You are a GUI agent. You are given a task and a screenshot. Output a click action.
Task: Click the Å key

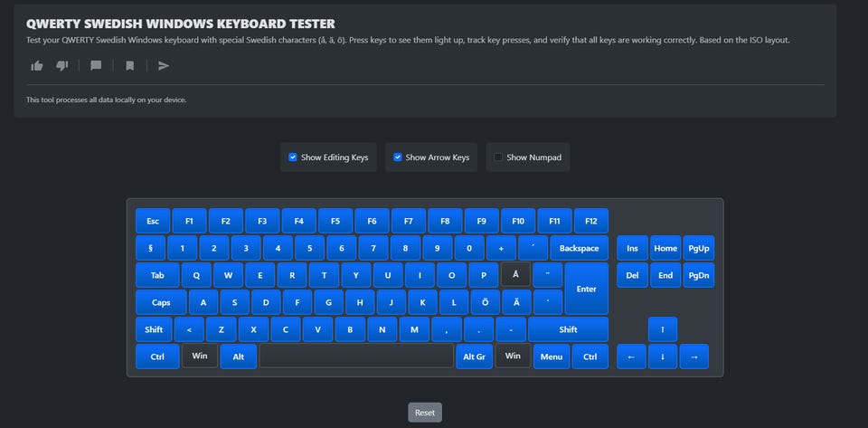click(516, 275)
